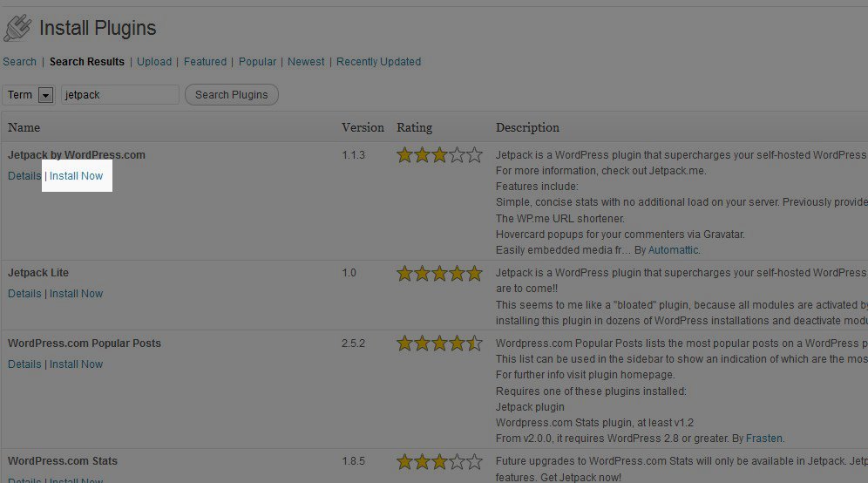
Task: Switch to the Search tab
Action: [20, 62]
